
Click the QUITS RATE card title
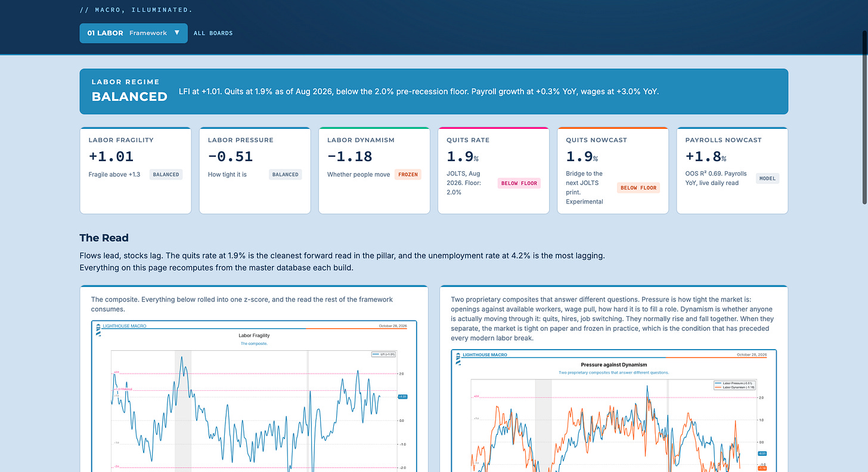coord(468,140)
